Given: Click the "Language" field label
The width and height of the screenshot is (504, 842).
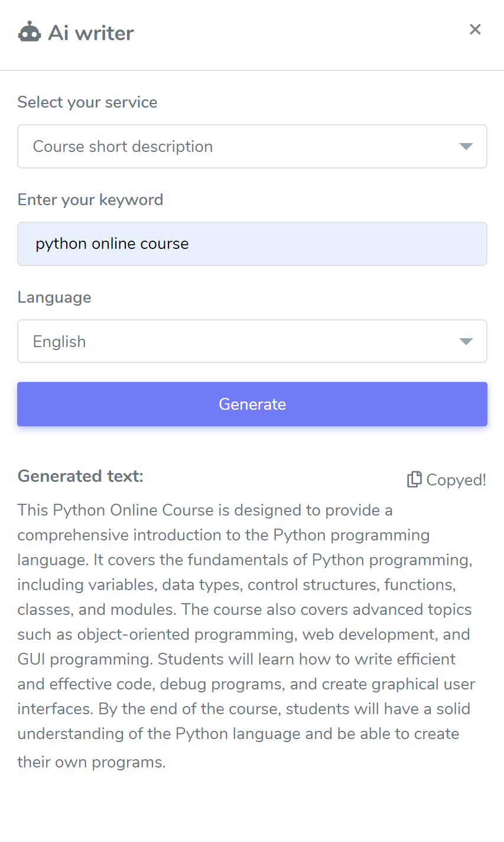Looking at the screenshot, I should (54, 297).
